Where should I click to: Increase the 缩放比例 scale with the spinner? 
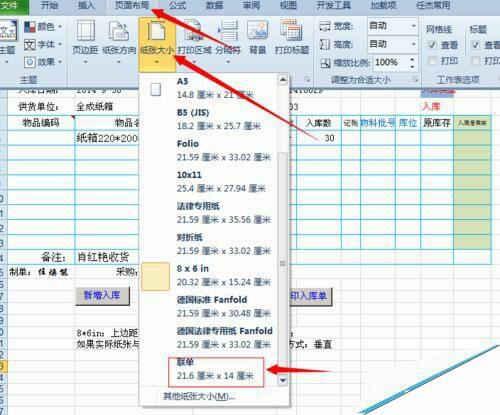[413, 59]
